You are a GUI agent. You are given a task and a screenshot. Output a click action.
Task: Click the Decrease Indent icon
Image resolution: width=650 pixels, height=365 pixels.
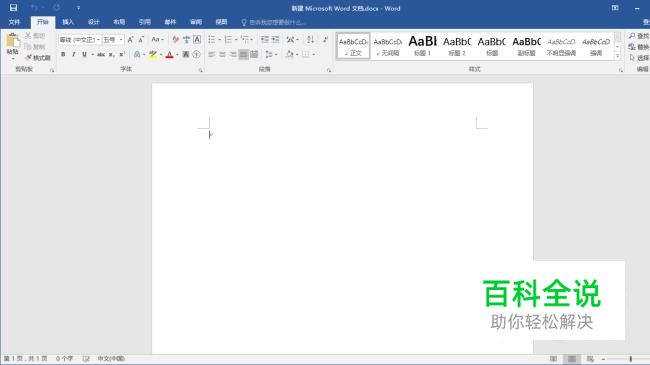[x=264, y=39]
